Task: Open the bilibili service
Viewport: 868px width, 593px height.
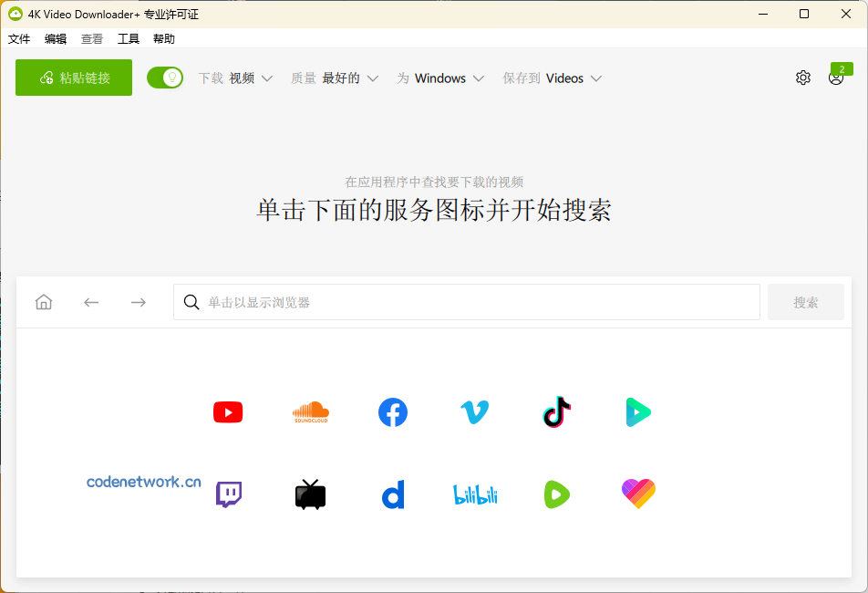Action: (x=474, y=494)
